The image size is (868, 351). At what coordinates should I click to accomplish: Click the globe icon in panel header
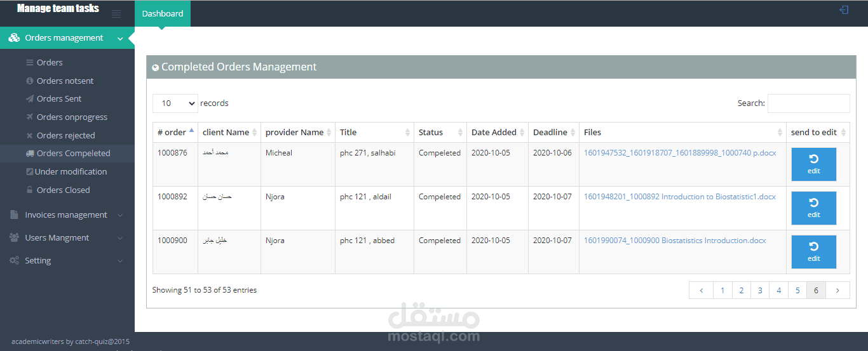tap(156, 67)
